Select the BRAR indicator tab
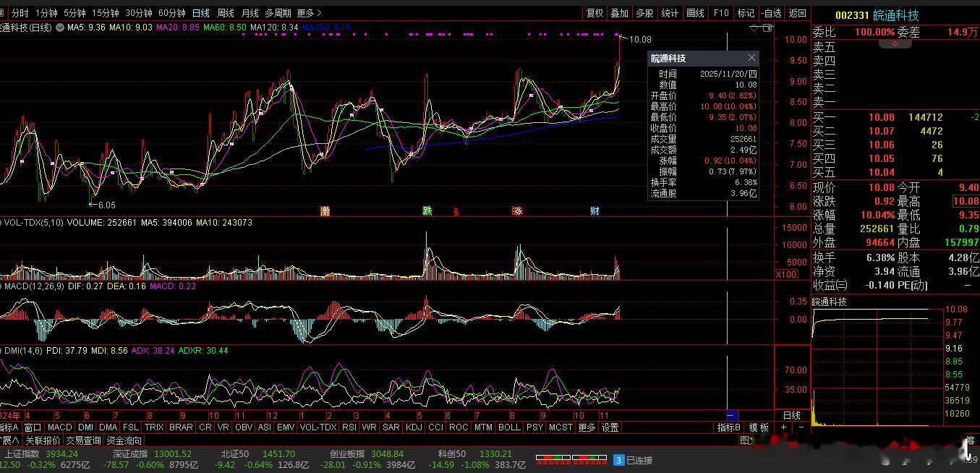Viewport: 980px width, 473px height. [x=181, y=427]
